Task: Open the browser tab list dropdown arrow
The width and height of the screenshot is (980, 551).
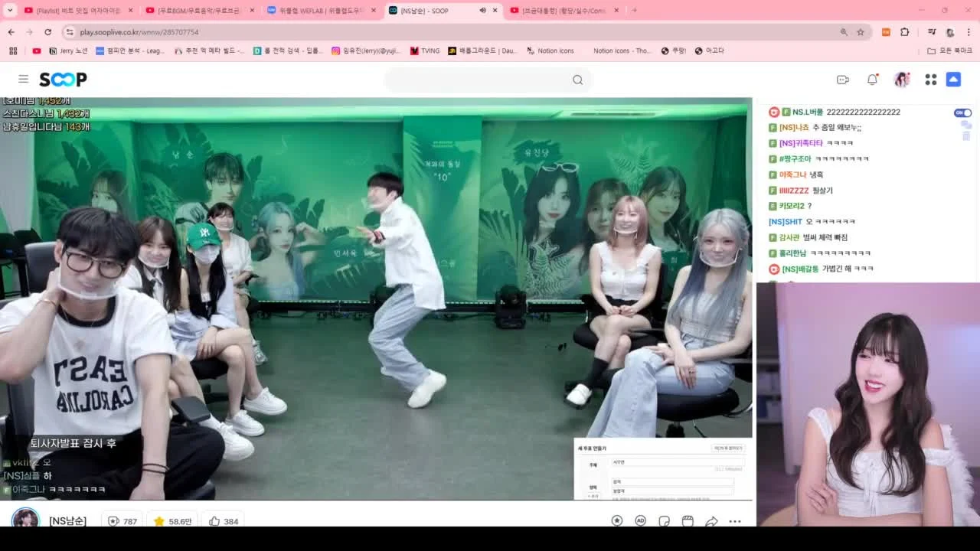Action: coord(10,10)
